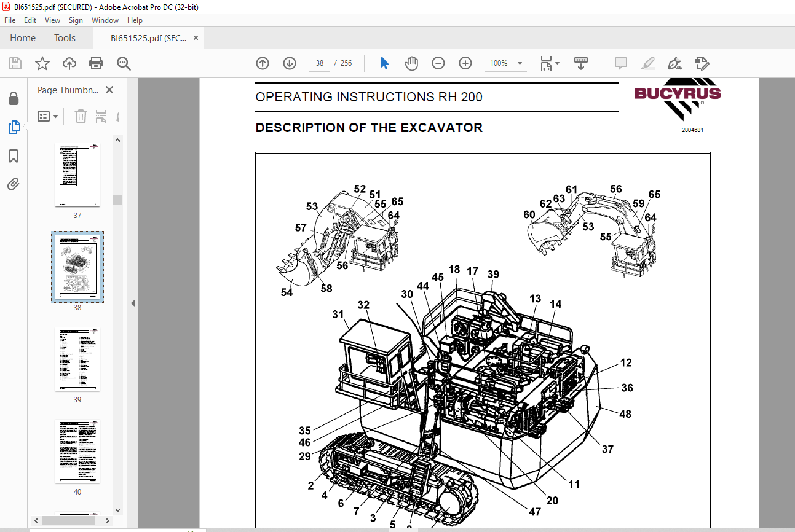Viewport: 795px width, 532px height.
Task: Click the Bucyrus logo on the page
Action: [678, 98]
